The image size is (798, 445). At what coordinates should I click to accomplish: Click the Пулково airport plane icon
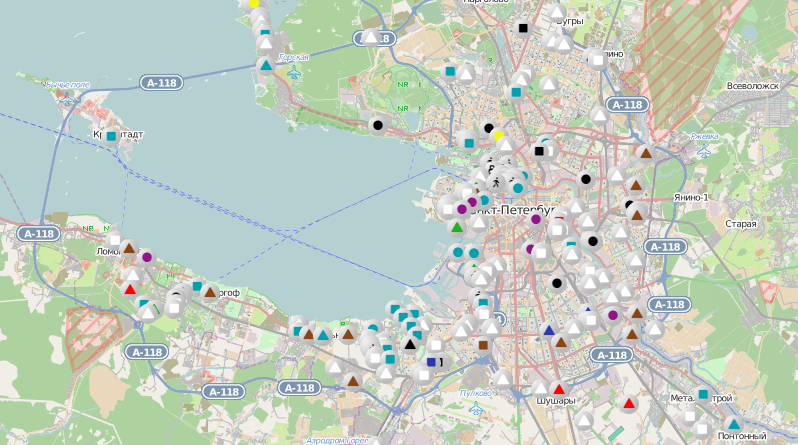pyautogui.click(x=476, y=407)
